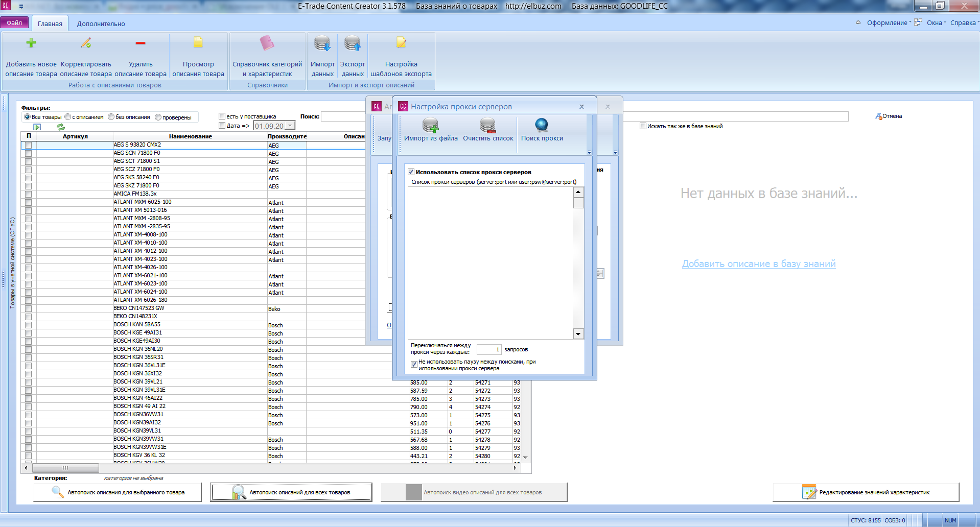Open quick access toolbar dropdown arrow
This screenshot has width=980, height=527.
coord(21,7)
